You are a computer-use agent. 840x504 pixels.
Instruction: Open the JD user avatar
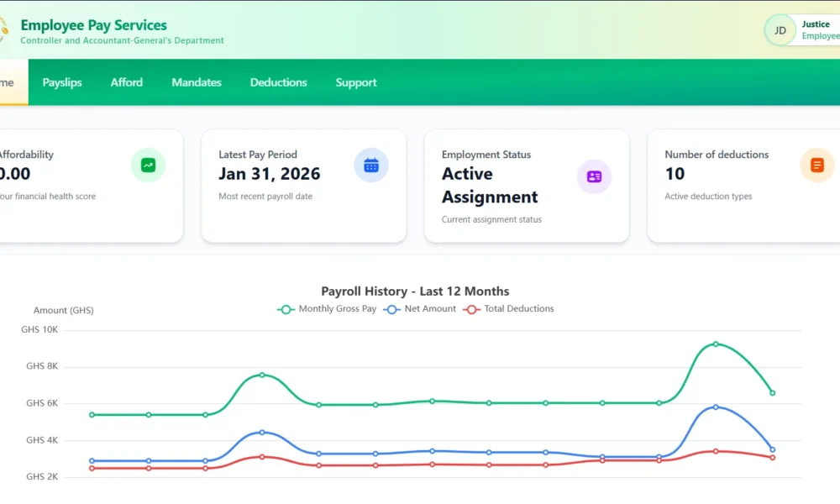coord(780,30)
